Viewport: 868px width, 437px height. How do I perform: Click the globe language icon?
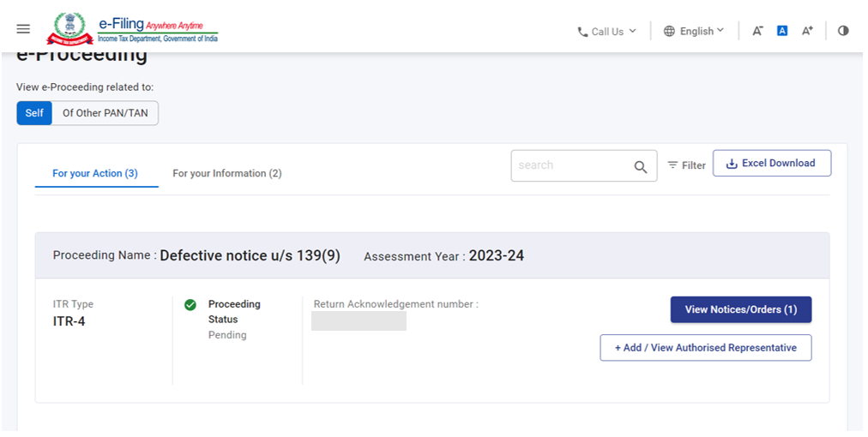[669, 31]
